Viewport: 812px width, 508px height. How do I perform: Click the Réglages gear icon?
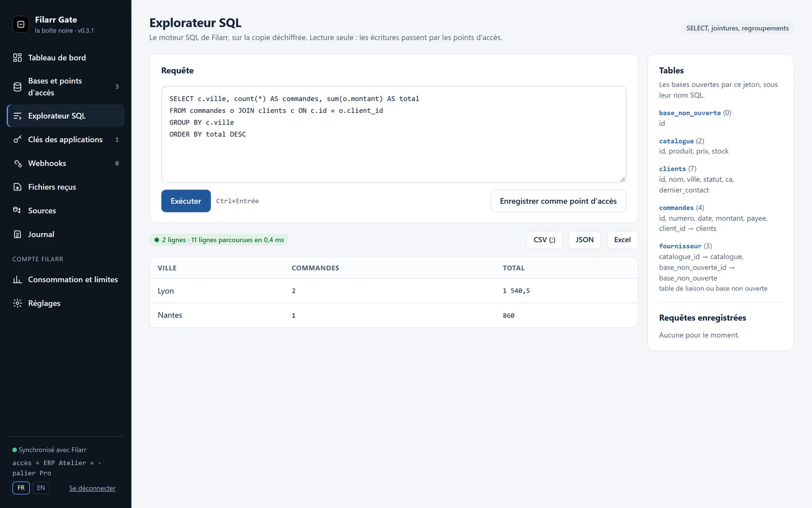(x=17, y=303)
